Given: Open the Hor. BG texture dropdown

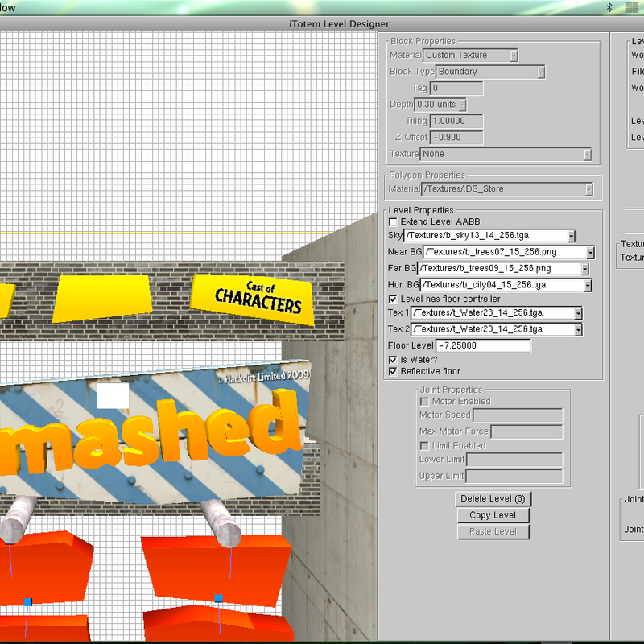Looking at the screenshot, I should tap(506, 285).
